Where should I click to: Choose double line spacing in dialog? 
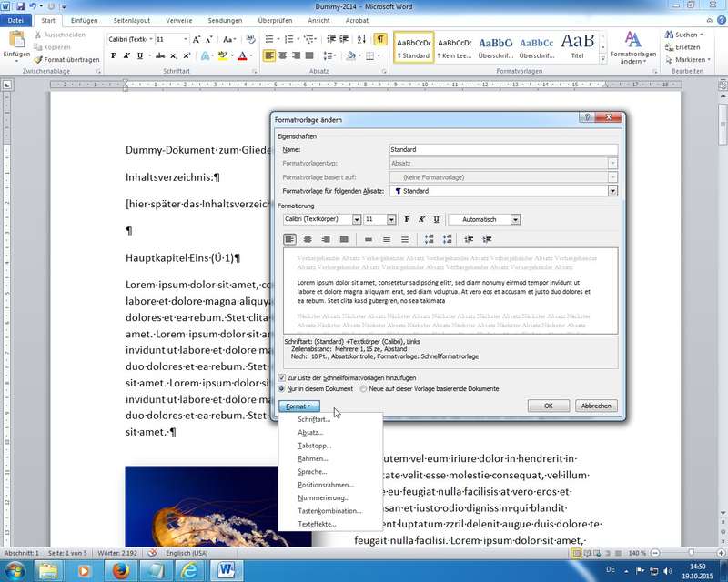coord(405,239)
